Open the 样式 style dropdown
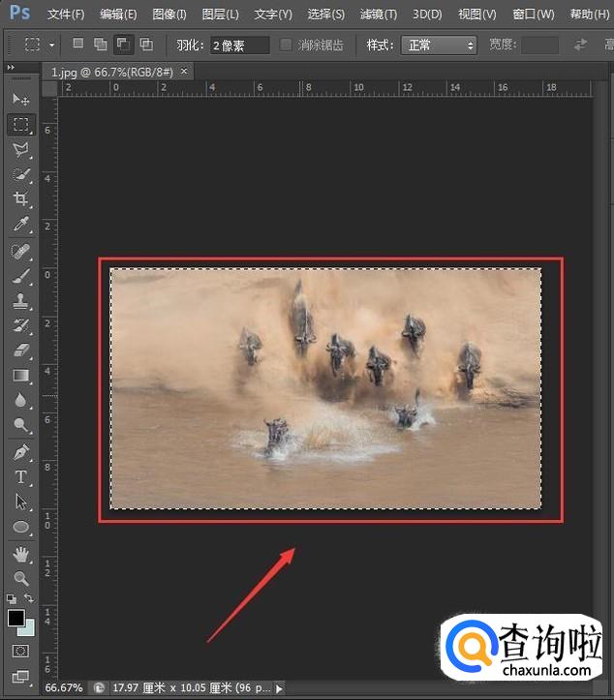 point(439,46)
